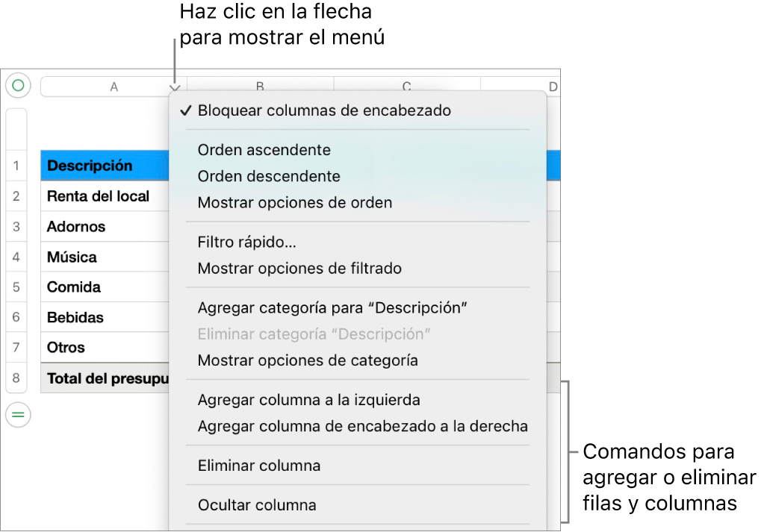This screenshot has height=532, width=764.
Task: Select row 1 header number
Action: 16,166
